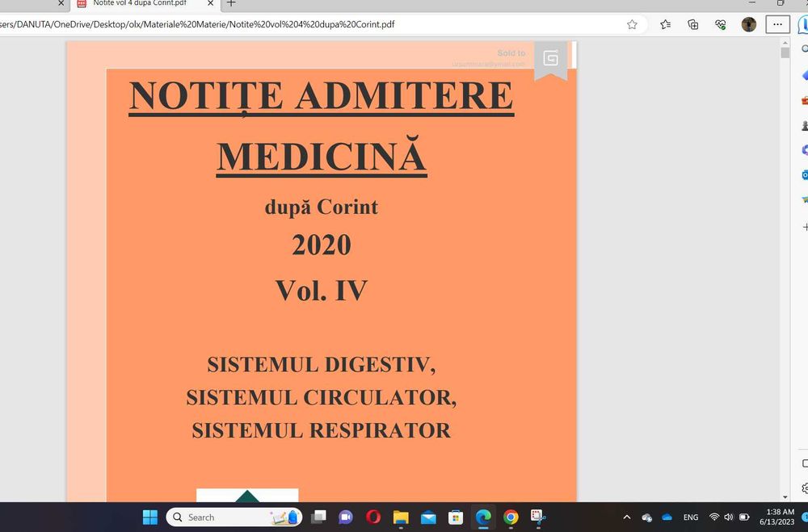
Task: Click the taskbar Search box
Action: 234,517
